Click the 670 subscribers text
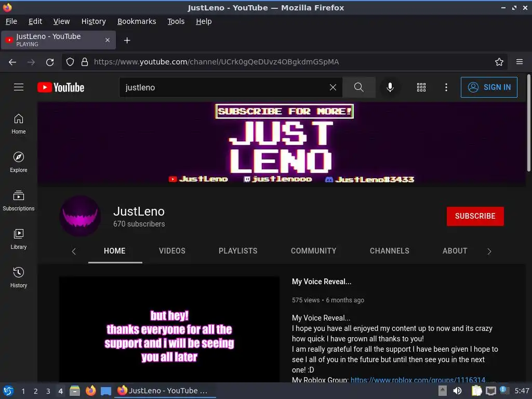532x399 pixels. click(139, 224)
